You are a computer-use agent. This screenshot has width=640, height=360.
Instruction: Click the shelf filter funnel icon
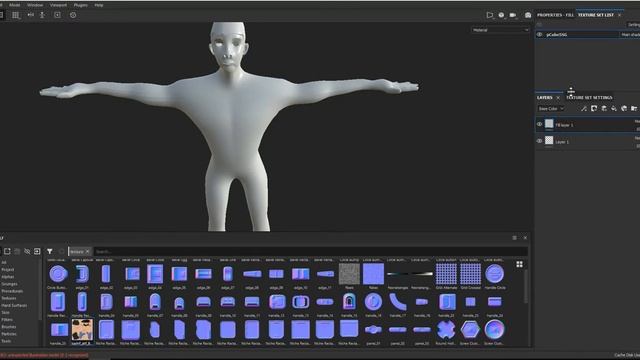pyautogui.click(x=50, y=251)
